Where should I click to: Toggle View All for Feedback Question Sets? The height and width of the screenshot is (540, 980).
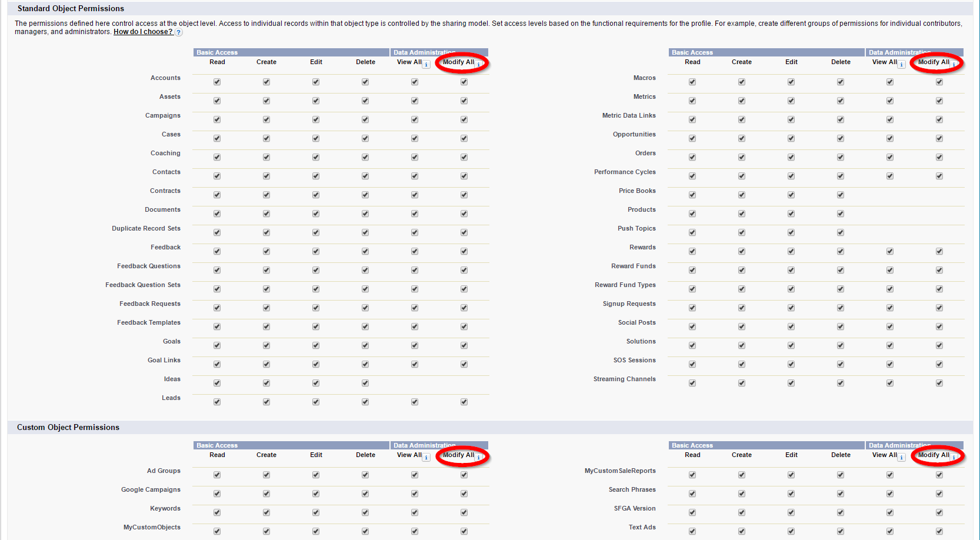click(x=415, y=289)
